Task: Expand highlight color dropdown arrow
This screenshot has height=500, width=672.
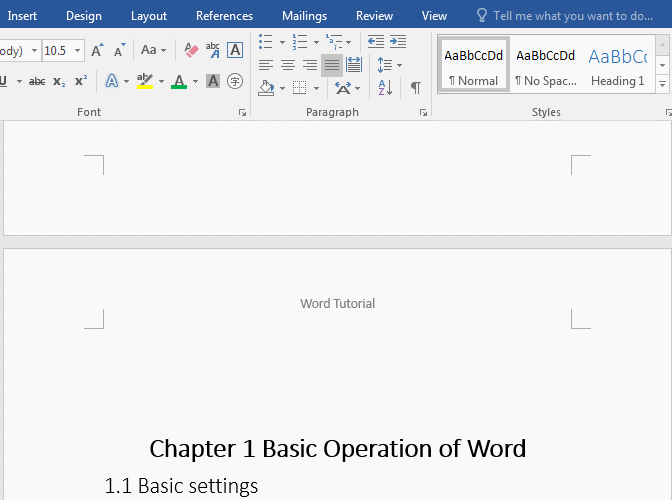Action: 162,81
